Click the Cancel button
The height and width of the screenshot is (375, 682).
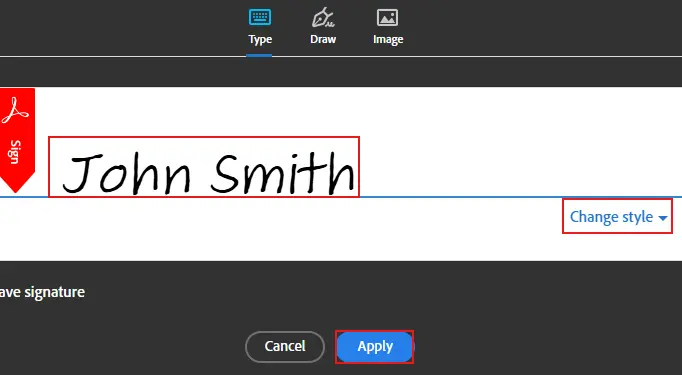click(x=285, y=347)
